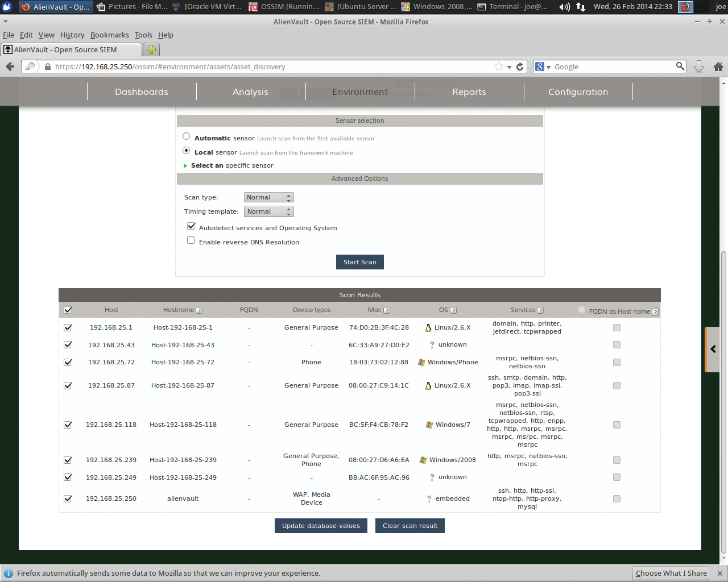Click the Linux penguin icon for 192.168.25.87
The height and width of the screenshot is (582, 728).
(x=428, y=386)
